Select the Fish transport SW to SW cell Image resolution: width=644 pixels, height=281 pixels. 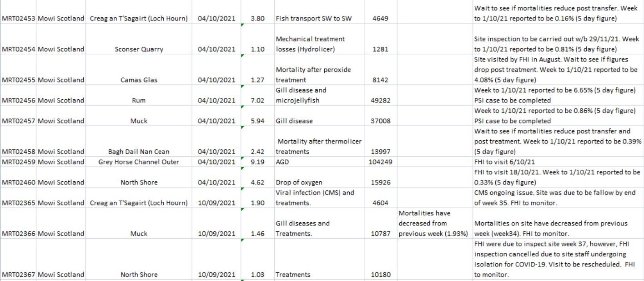[310, 19]
